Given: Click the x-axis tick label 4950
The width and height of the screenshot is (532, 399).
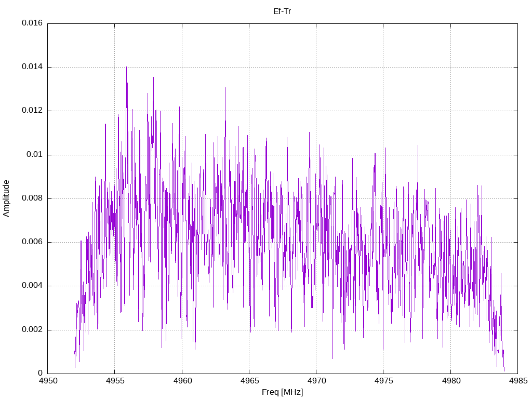Looking at the screenshot, I should point(48,381).
